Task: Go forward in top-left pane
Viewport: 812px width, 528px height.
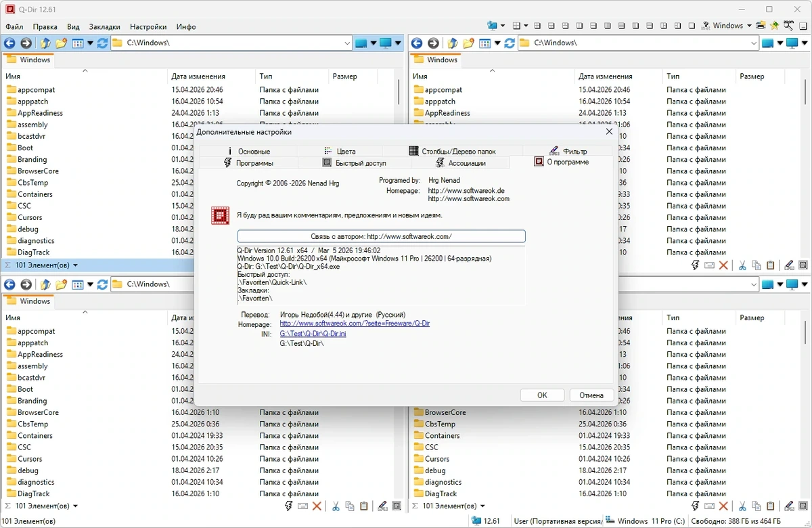Action: [26, 43]
